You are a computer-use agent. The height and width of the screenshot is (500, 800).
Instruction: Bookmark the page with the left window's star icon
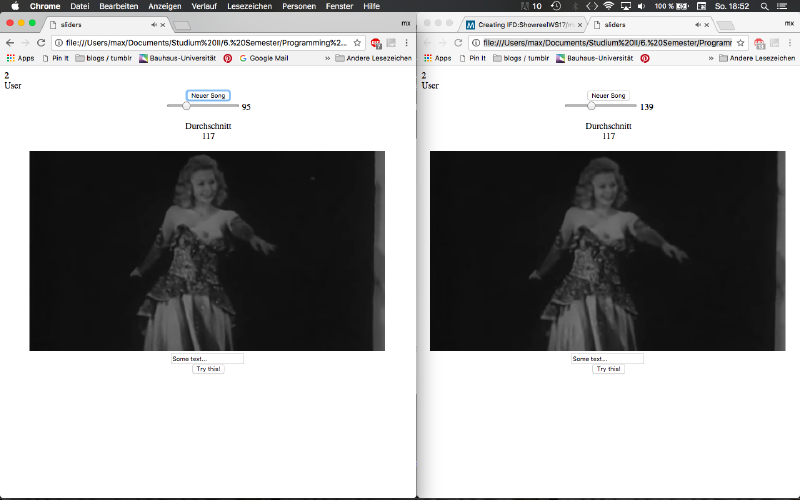(x=357, y=43)
